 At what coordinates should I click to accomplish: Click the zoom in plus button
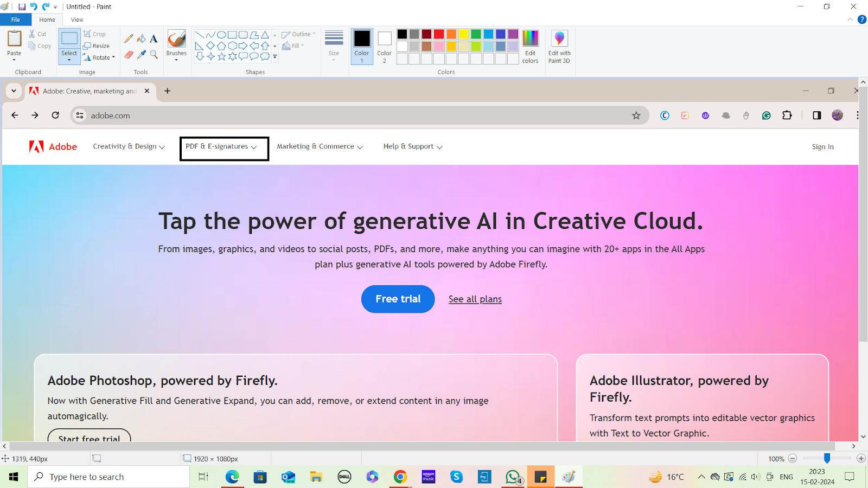click(861, 459)
